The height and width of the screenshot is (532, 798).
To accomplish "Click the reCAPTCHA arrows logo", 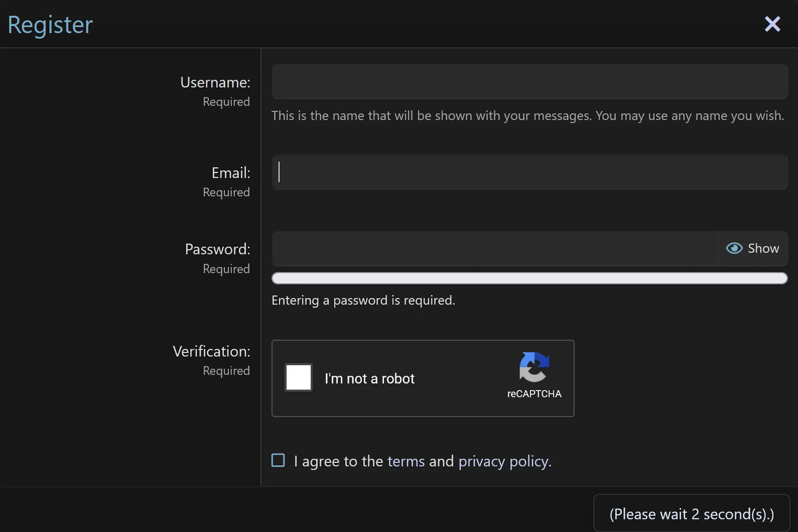I will pyautogui.click(x=534, y=367).
